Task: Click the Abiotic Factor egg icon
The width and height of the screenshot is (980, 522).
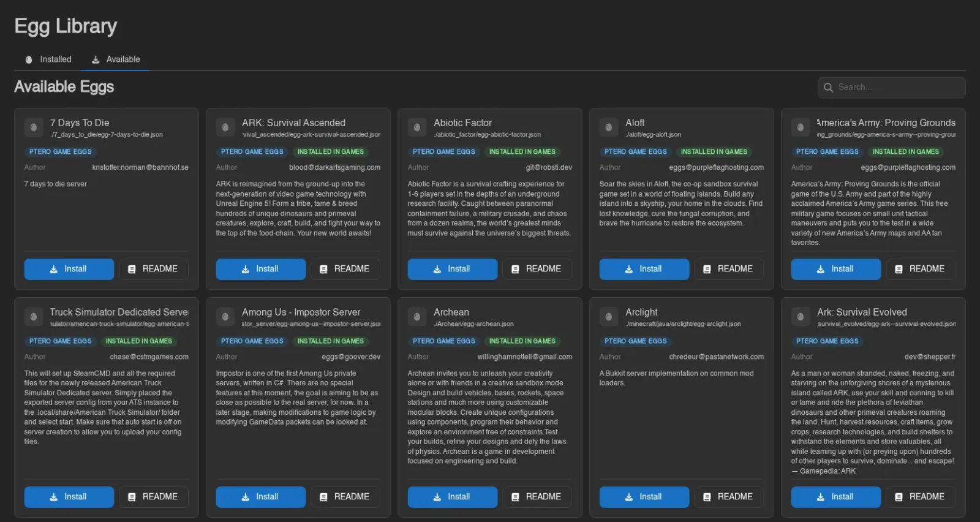Action: click(x=417, y=127)
